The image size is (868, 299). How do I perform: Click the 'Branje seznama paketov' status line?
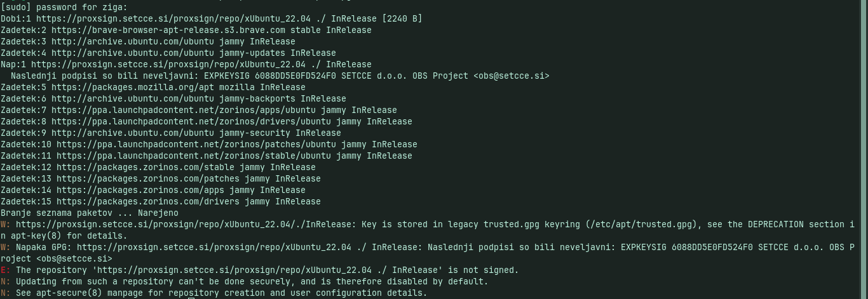pyautogui.click(x=89, y=213)
